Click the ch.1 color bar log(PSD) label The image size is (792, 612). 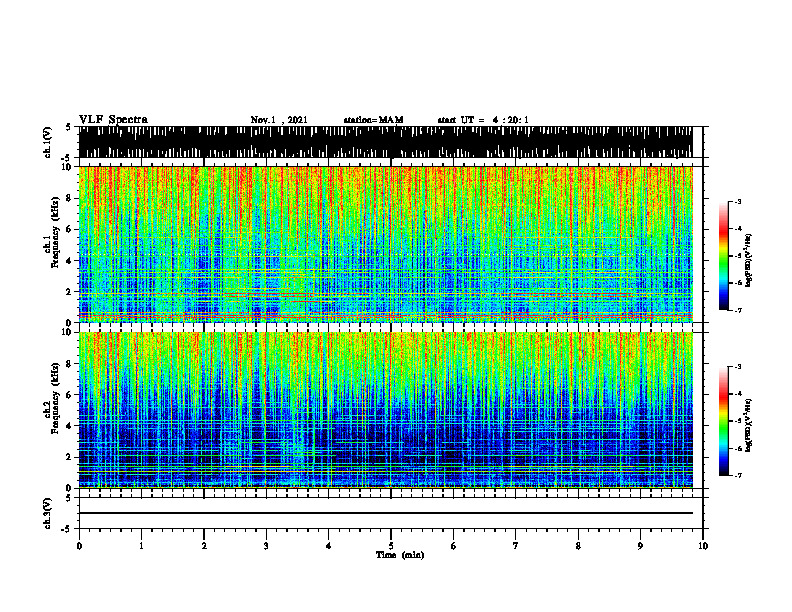748,261
